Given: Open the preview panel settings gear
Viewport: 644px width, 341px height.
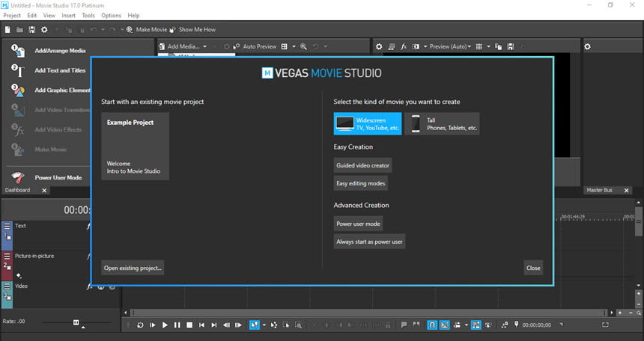Looking at the screenshot, I should coord(379,46).
